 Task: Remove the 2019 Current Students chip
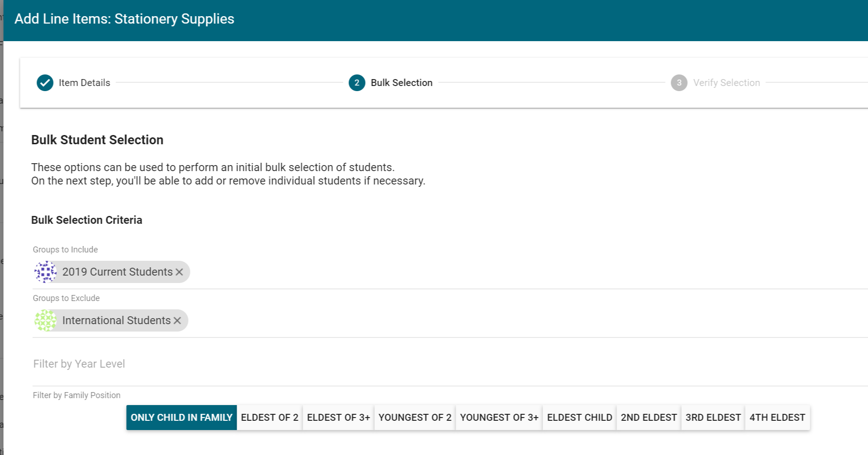pos(179,272)
